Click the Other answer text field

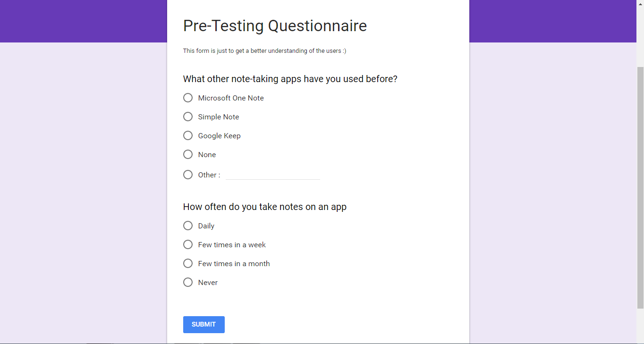pyautogui.click(x=273, y=175)
